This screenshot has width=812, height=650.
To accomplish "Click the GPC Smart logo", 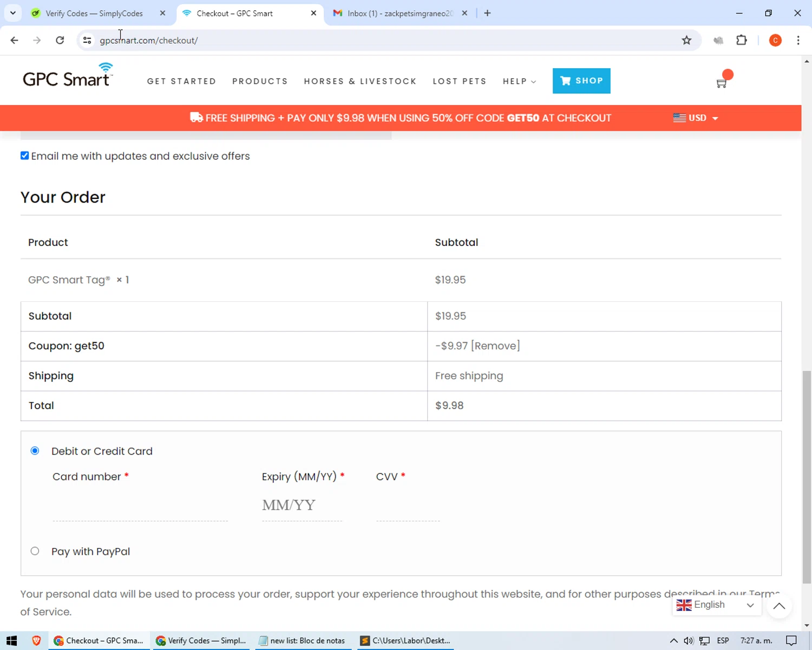I will pos(68,75).
